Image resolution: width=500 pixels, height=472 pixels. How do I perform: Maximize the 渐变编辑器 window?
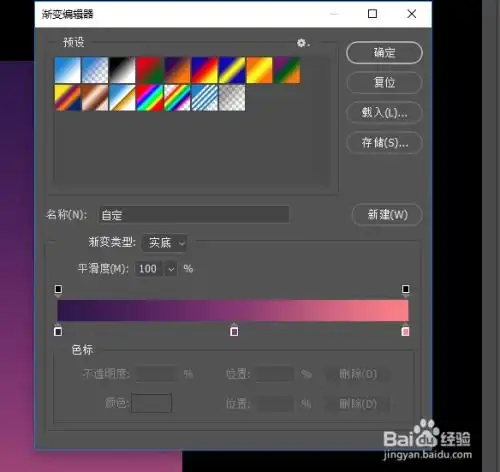(372, 14)
